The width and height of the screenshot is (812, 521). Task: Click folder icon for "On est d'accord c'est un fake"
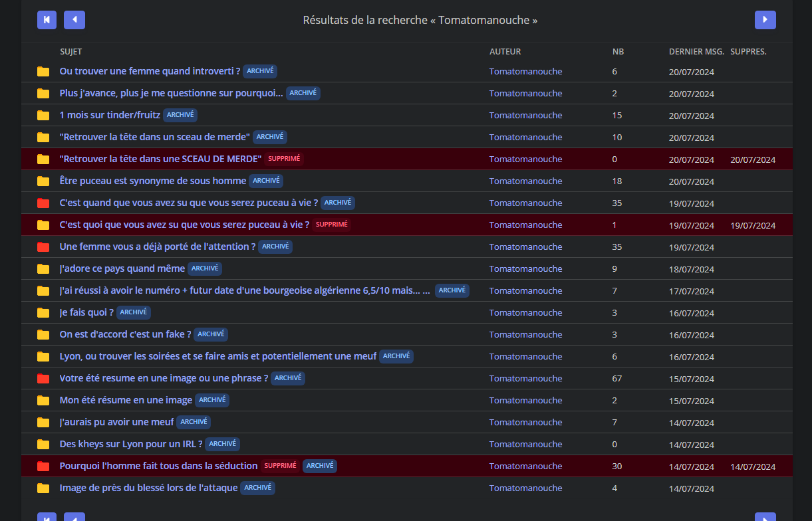coord(43,335)
